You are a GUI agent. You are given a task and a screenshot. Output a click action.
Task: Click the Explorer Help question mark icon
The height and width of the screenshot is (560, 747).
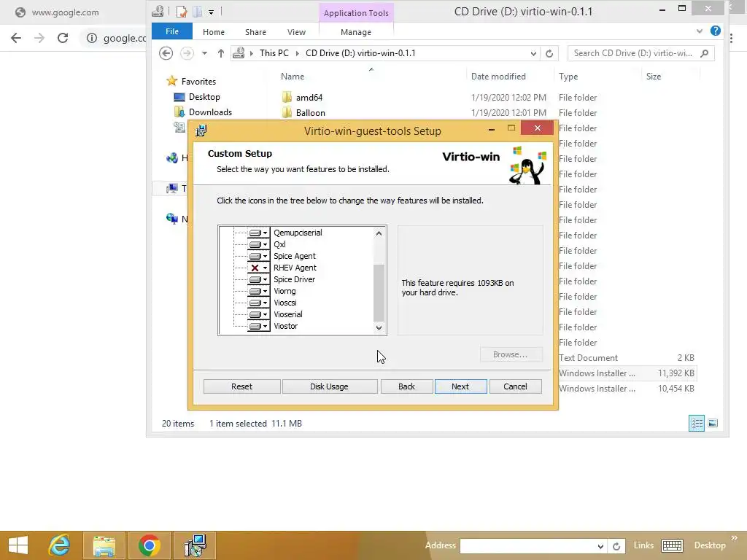click(715, 31)
